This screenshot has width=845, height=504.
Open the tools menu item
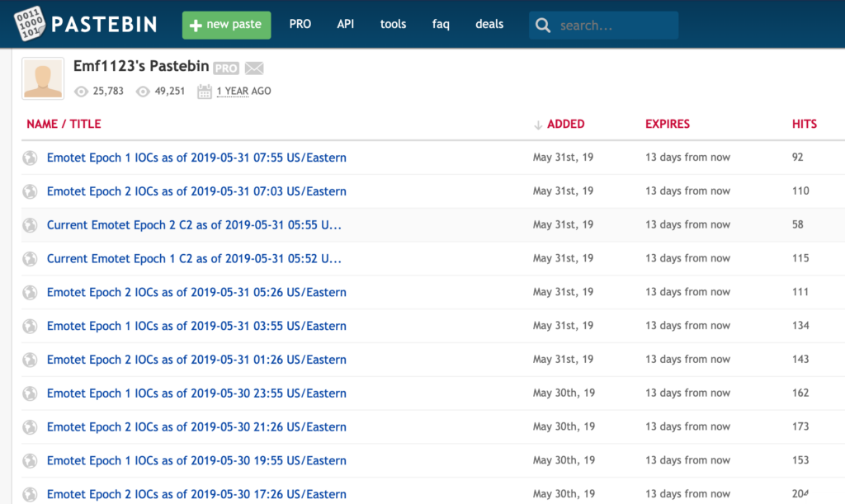click(x=393, y=24)
